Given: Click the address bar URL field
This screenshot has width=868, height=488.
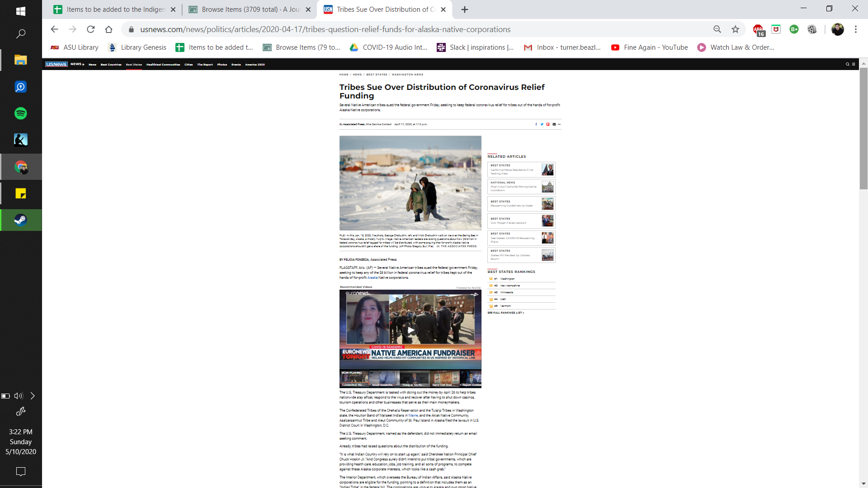Looking at the screenshot, I should coord(325,29).
